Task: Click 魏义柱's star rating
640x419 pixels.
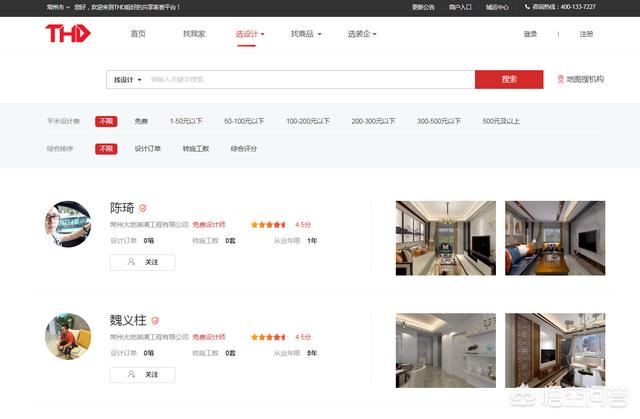Action: coord(268,337)
